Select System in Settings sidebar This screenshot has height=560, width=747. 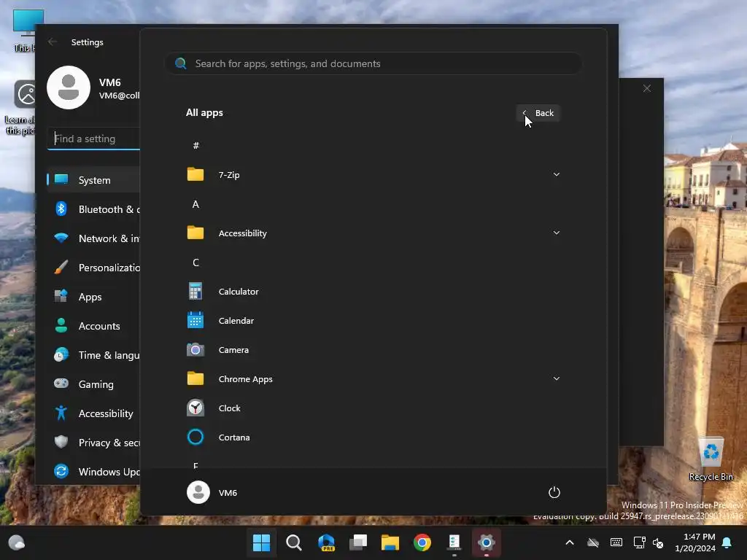click(93, 180)
